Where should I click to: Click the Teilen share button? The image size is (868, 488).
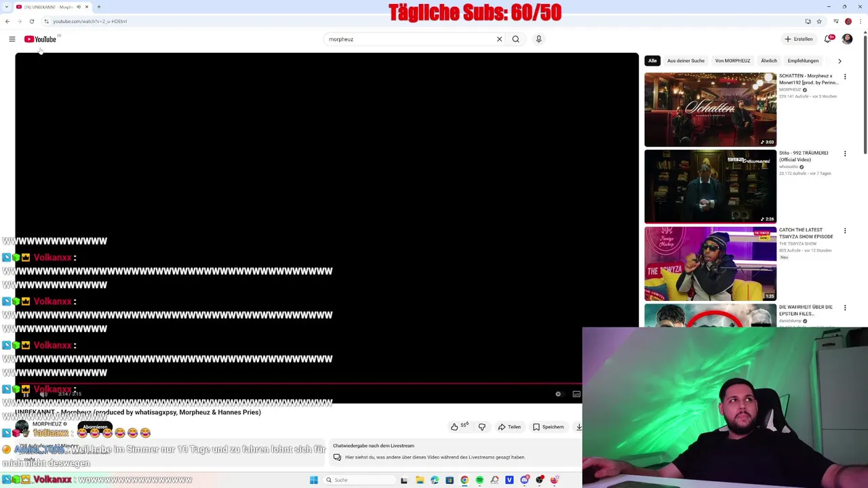(x=509, y=427)
